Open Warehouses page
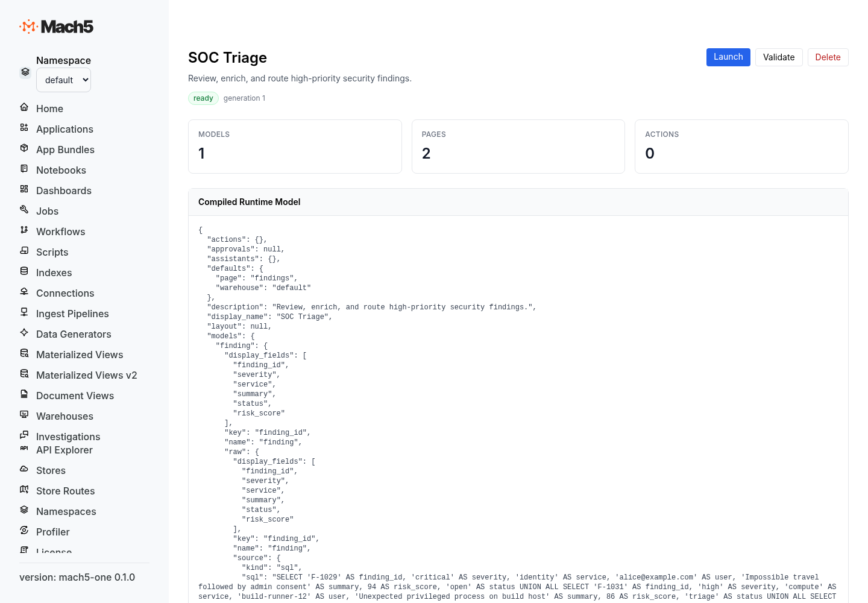 tap(64, 416)
